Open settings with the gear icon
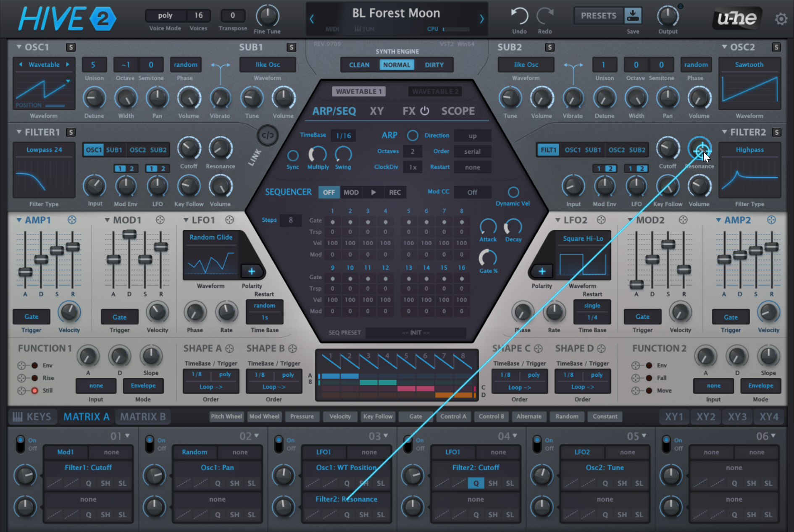 pyautogui.click(x=781, y=19)
